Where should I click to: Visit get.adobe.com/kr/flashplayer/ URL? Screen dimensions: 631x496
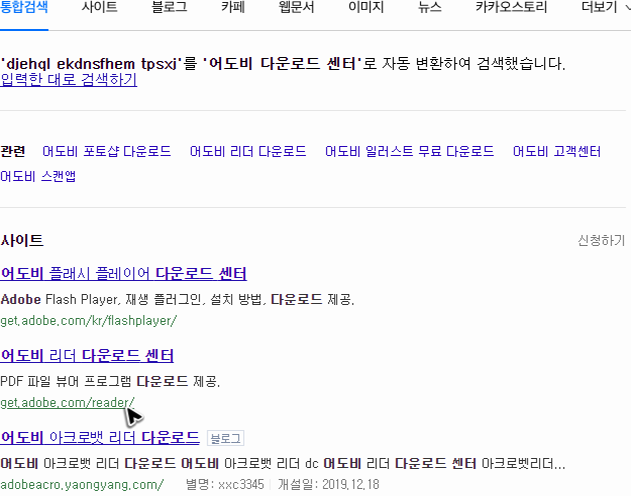click(89, 321)
